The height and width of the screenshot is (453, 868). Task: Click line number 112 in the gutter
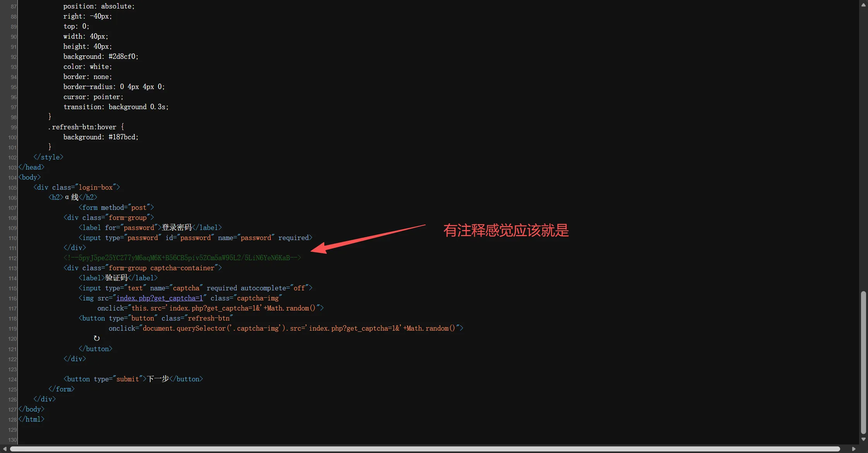click(12, 258)
